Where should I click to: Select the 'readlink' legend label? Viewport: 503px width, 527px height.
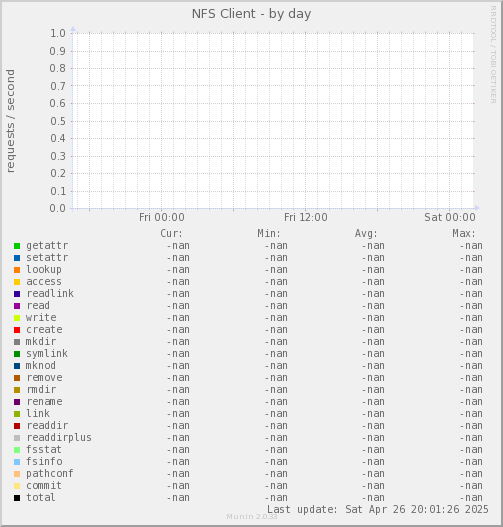click(50, 294)
